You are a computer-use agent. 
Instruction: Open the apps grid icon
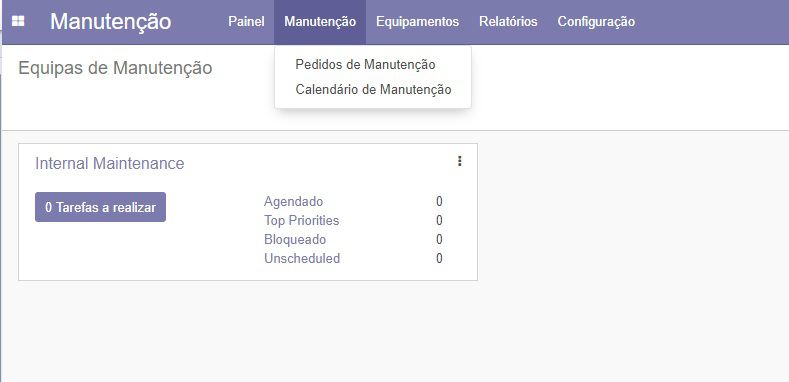tap(18, 22)
